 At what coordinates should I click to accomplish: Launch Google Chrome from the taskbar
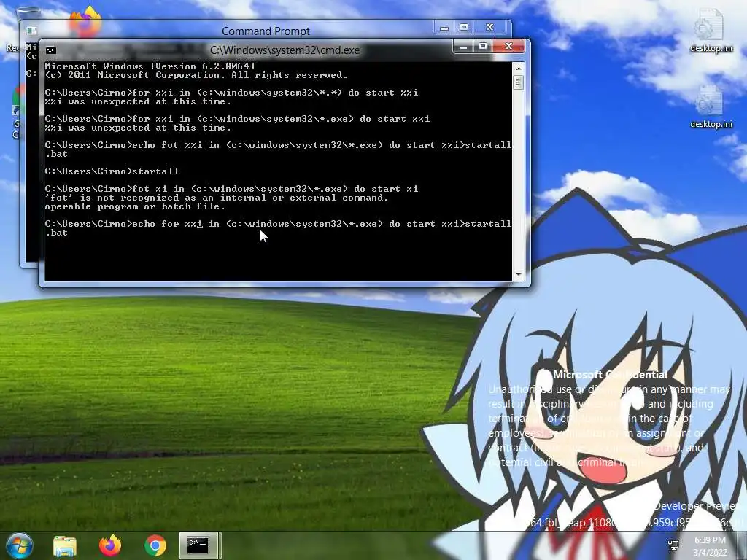[x=155, y=545]
